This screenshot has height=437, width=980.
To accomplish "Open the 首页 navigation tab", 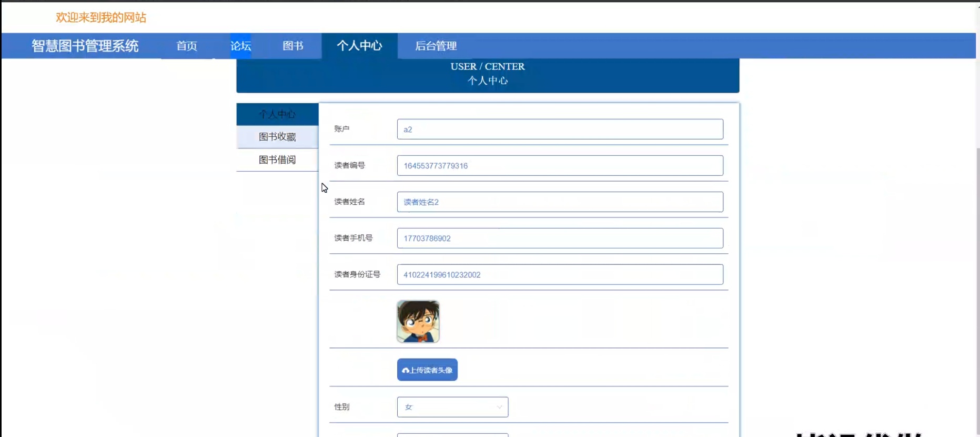I will click(187, 46).
